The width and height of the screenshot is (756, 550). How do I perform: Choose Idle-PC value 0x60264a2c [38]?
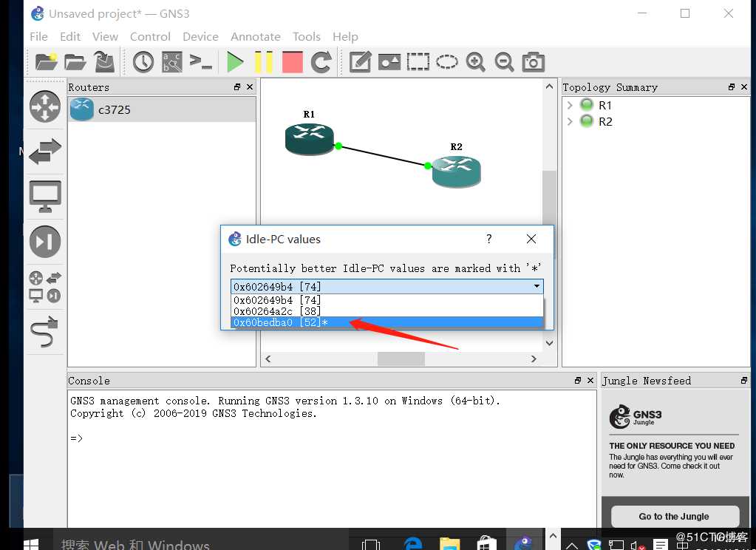coord(386,311)
